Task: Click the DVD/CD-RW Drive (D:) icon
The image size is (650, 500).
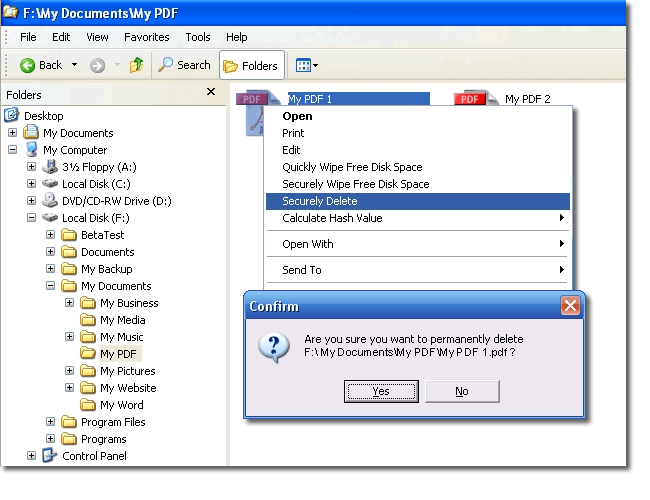Action: pyautogui.click(x=50, y=200)
